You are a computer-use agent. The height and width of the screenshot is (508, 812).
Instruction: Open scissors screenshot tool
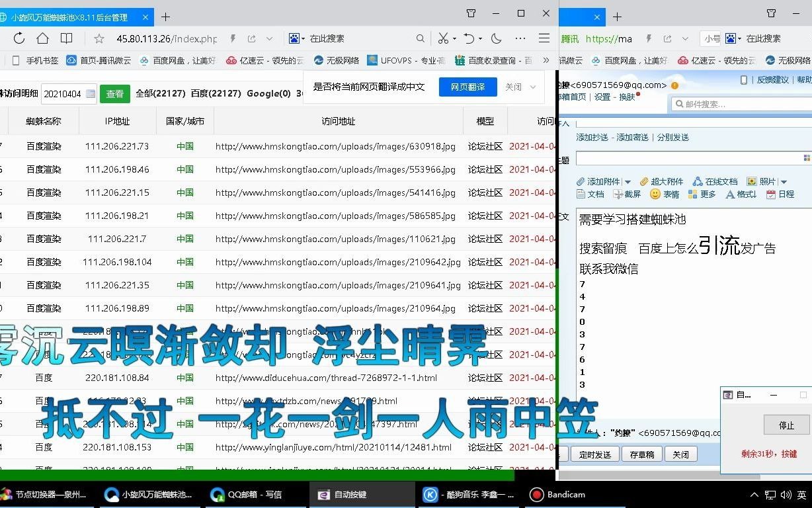pyautogui.click(x=444, y=38)
